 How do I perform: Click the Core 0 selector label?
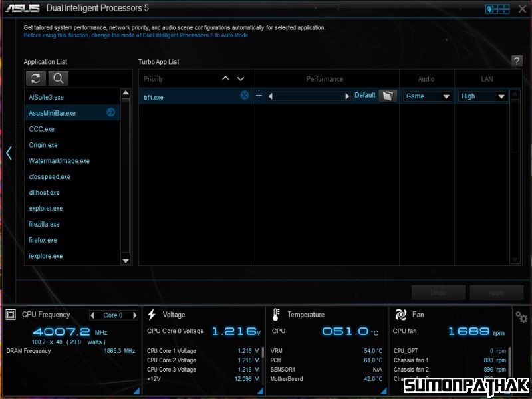click(113, 315)
